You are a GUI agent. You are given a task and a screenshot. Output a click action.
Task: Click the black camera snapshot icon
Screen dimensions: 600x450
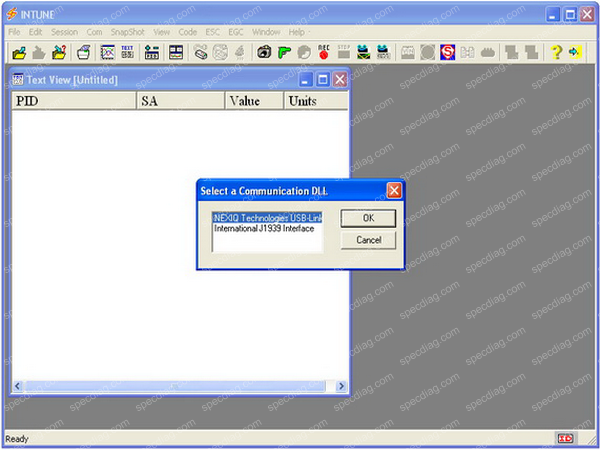[x=265, y=52]
